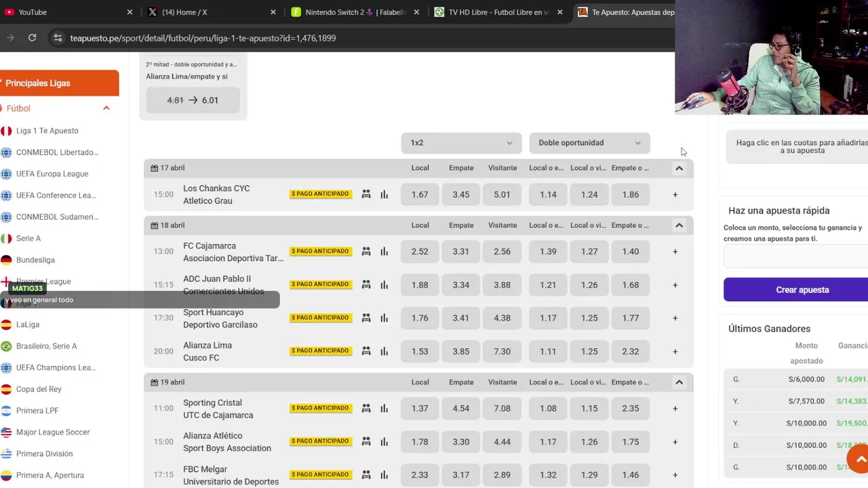Open statistics icon for ADC Juan Pablo II match
The width and height of the screenshot is (868, 488).
pyautogui.click(x=384, y=285)
